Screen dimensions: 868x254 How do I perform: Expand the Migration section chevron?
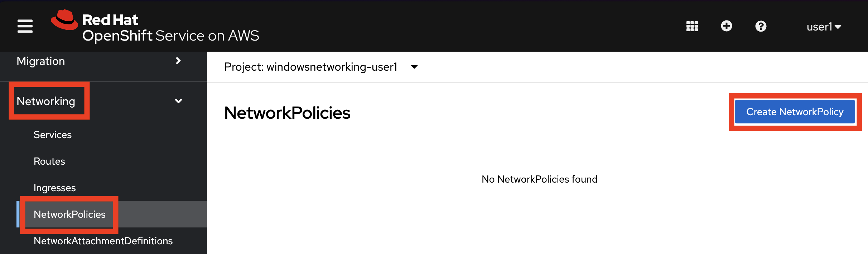[x=178, y=61]
